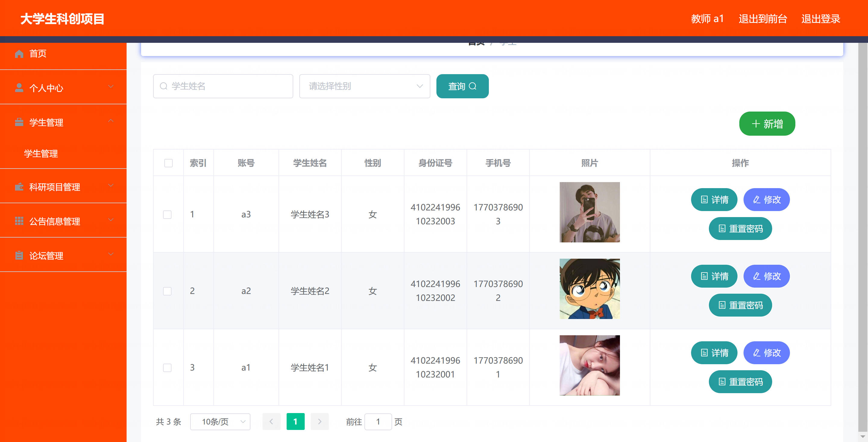
Task: Click the Conan cartoon photo thumbnail
Action: coord(589,289)
